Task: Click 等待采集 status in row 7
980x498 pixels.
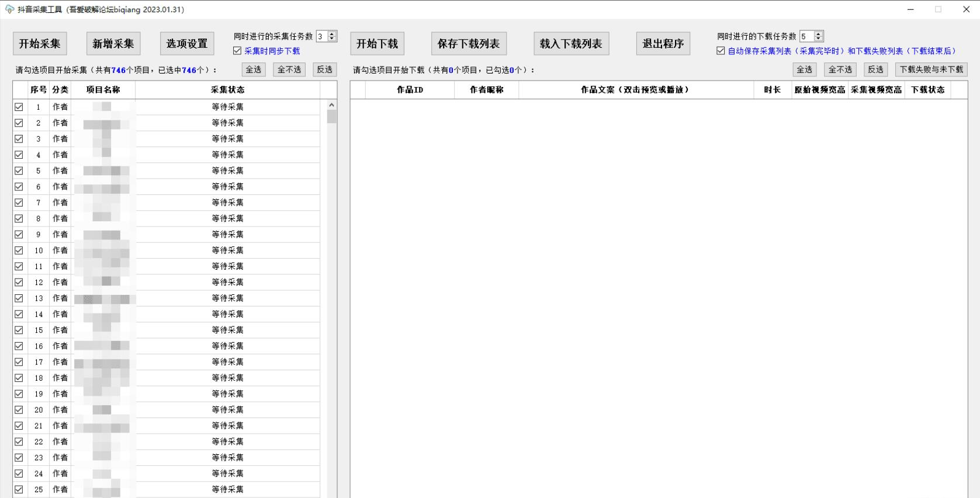Action: click(x=228, y=203)
